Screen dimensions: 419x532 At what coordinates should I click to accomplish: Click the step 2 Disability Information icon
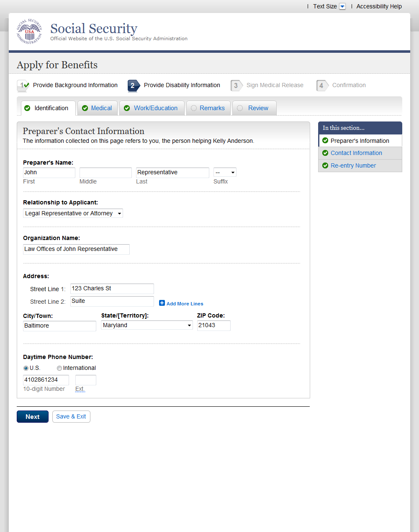pyautogui.click(x=133, y=85)
